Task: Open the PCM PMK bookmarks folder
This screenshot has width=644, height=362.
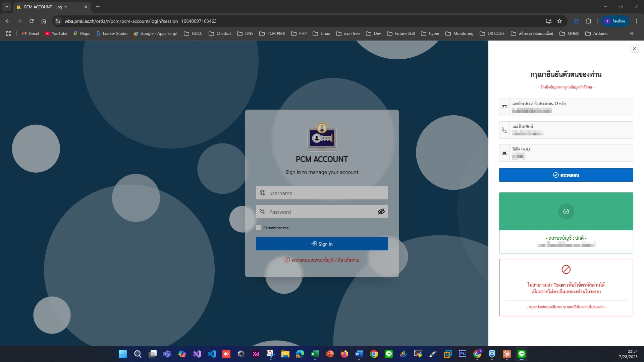Action: pos(272,34)
